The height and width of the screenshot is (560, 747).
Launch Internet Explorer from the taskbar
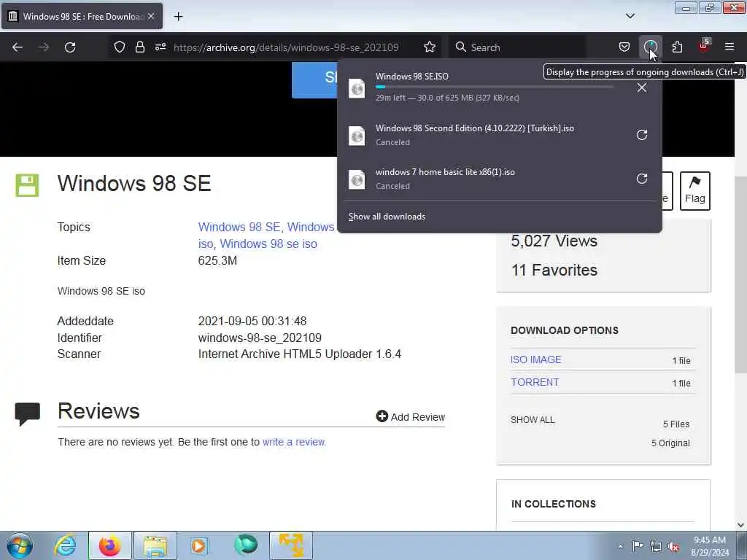click(65, 545)
